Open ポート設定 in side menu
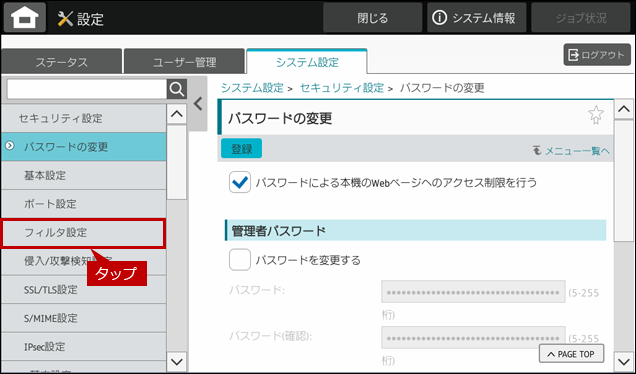 coord(84,204)
